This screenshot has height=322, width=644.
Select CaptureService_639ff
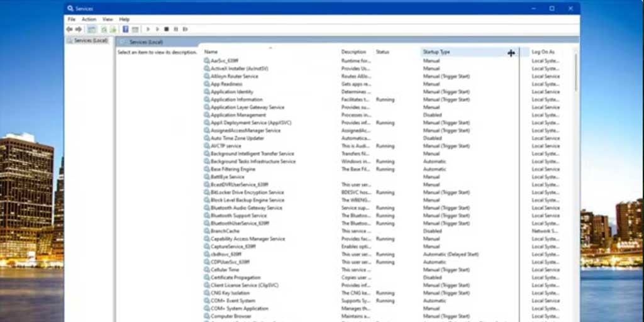233,247
